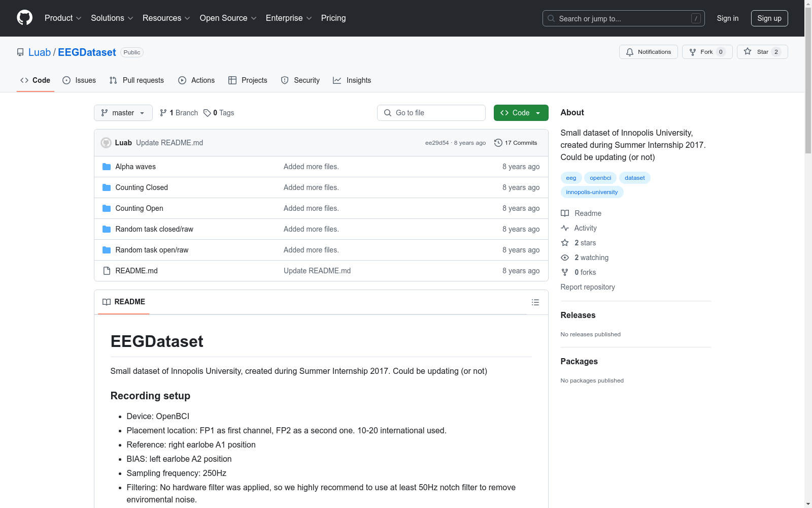The image size is (812, 508).
Task: Click the star icon in Star button
Action: coord(748,51)
